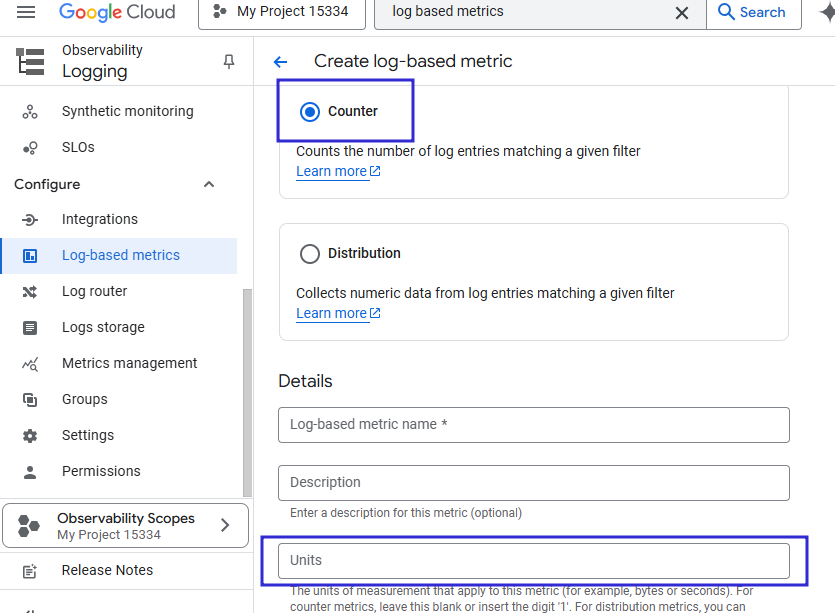This screenshot has height=613, width=835.
Task: Expand Observability Scopes with the chevron arrow
Action: click(x=225, y=526)
